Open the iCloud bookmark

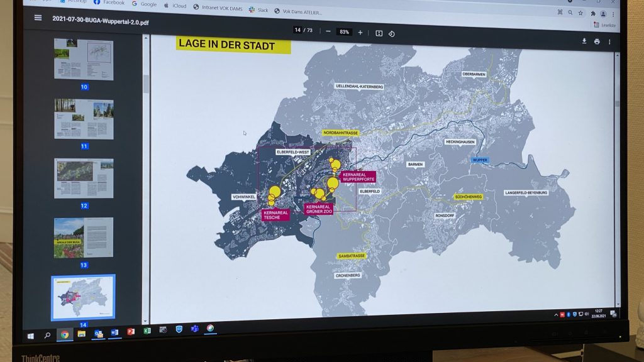175,5
